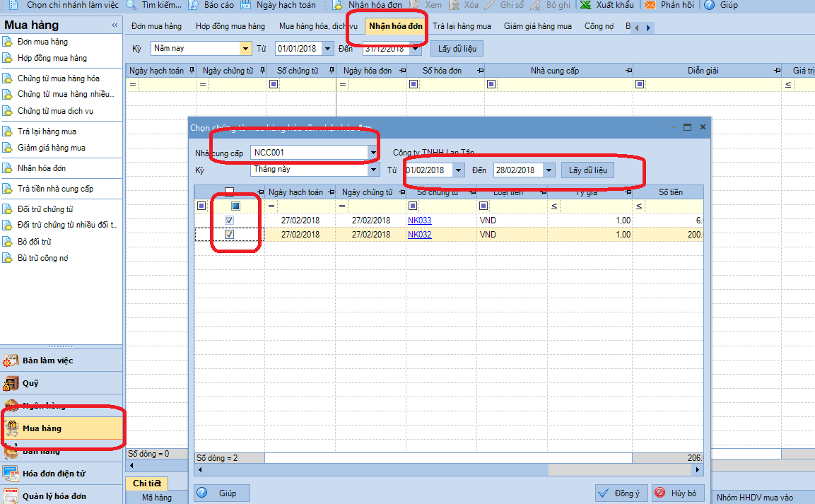
Task: Open voucher link NK033
Action: (419, 221)
